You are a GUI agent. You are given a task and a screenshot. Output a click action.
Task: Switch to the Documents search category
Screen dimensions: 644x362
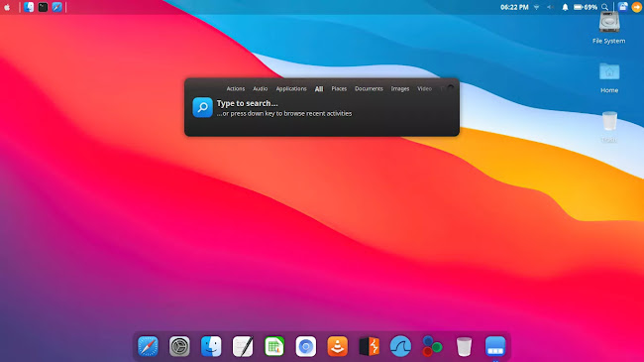coord(369,89)
